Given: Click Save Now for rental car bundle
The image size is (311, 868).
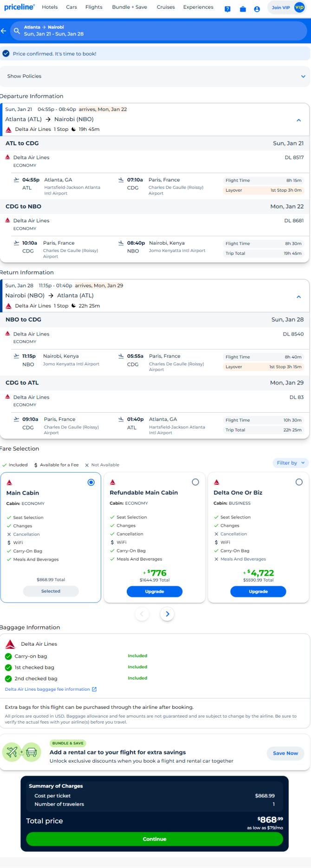Looking at the screenshot, I should 285,753.
